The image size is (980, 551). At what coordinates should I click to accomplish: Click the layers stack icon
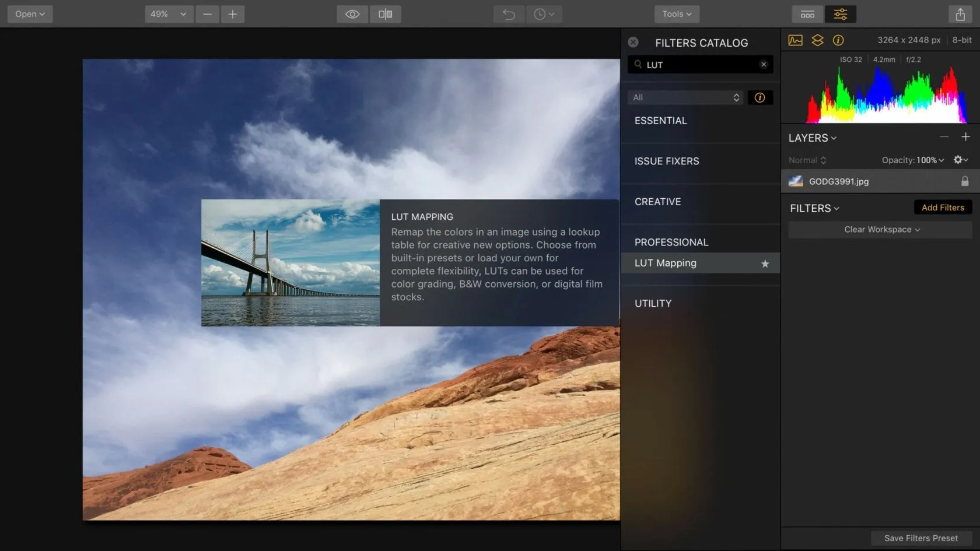click(x=817, y=40)
